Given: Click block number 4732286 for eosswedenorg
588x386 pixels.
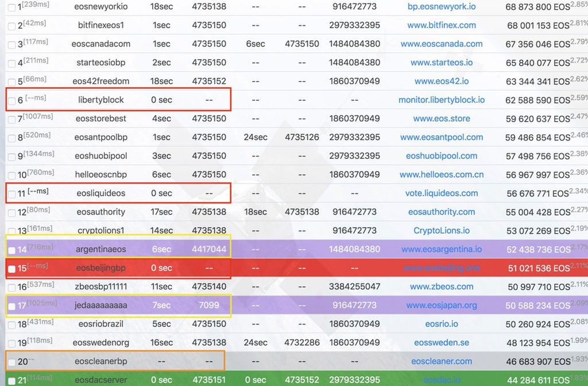Looking at the screenshot, I should (x=302, y=342).
